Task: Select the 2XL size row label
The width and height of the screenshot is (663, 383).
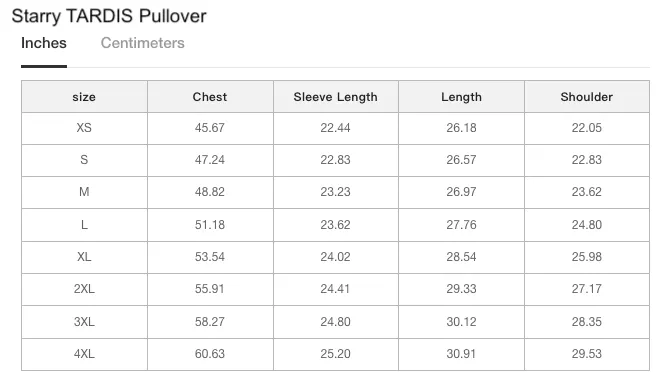Action: (84, 289)
